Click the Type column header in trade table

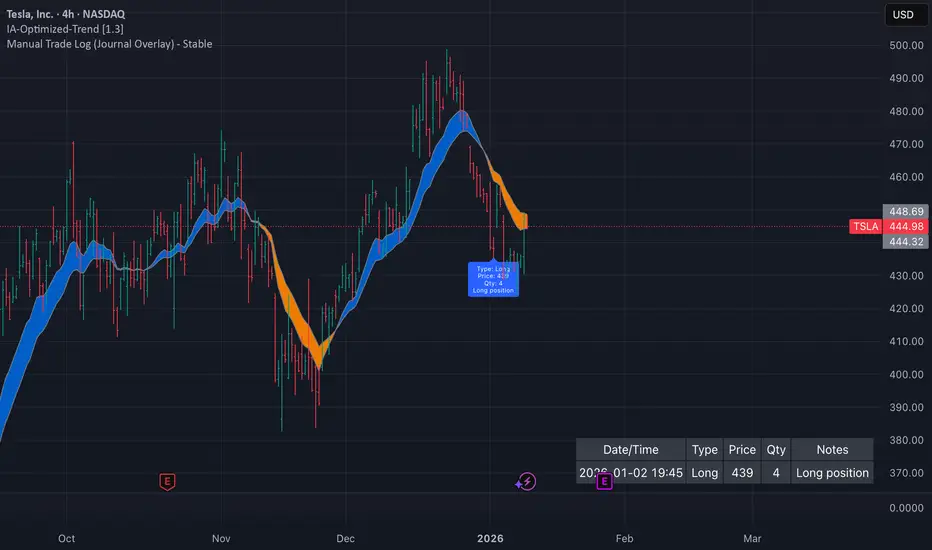pos(704,450)
